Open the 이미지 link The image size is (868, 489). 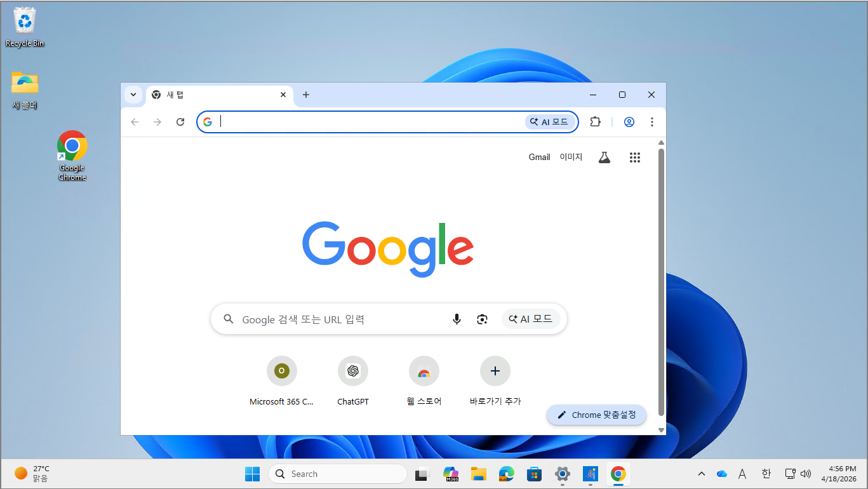coord(571,157)
